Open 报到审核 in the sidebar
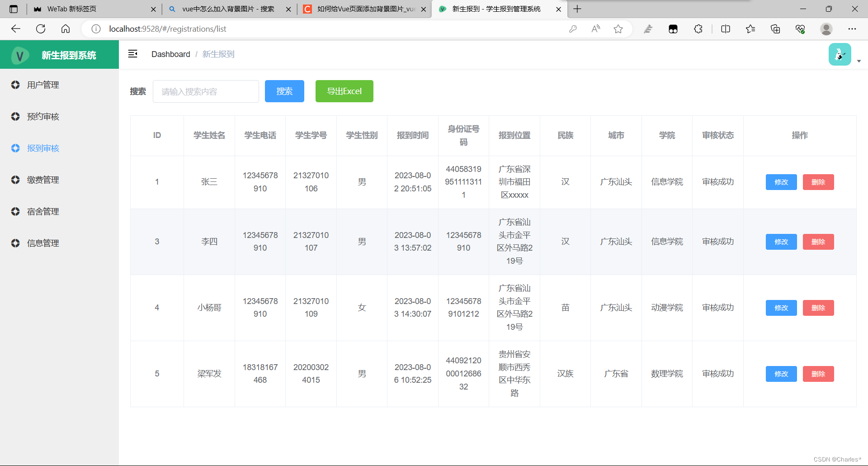Image resolution: width=868 pixels, height=466 pixels. coord(59,148)
